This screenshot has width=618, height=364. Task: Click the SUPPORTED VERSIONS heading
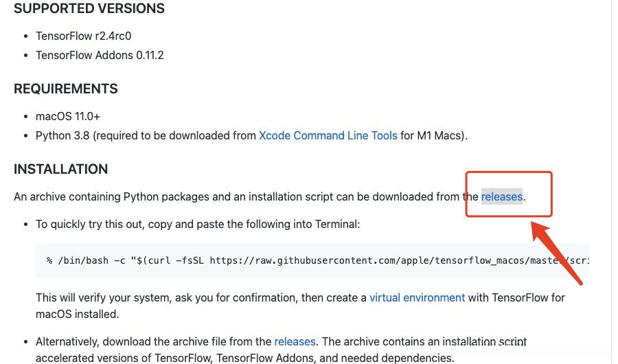coord(89,9)
